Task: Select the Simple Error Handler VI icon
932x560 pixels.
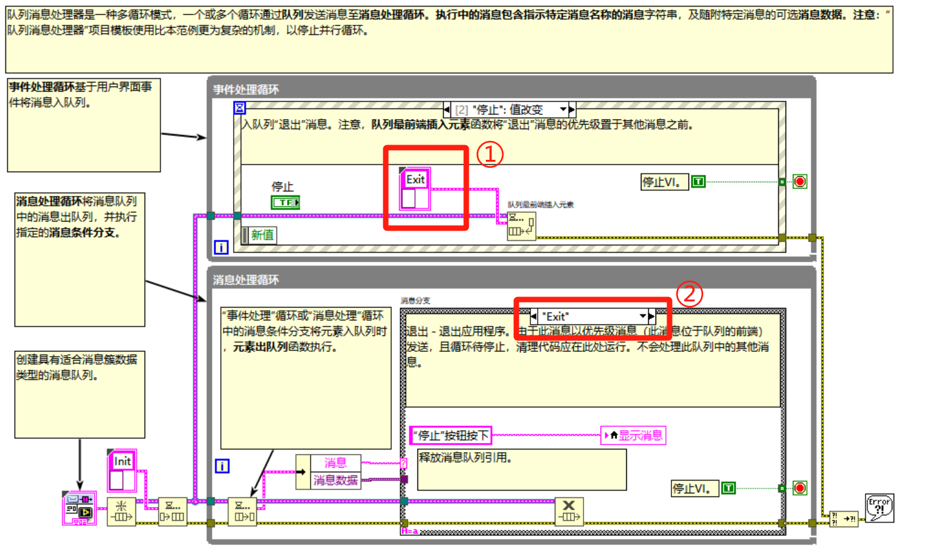Action: pos(880,508)
